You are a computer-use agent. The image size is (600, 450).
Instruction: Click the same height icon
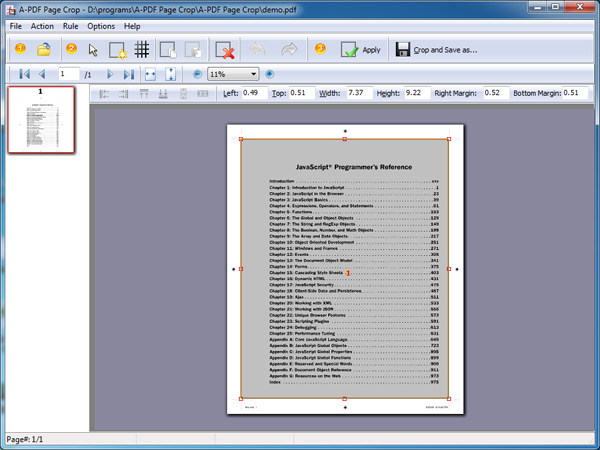click(x=183, y=94)
